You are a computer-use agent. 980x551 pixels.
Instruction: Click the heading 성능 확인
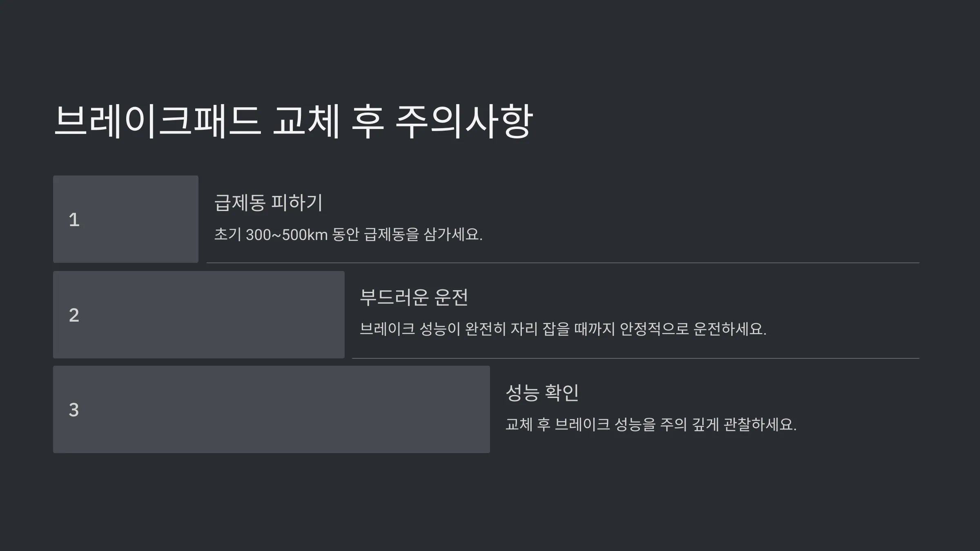point(542,392)
